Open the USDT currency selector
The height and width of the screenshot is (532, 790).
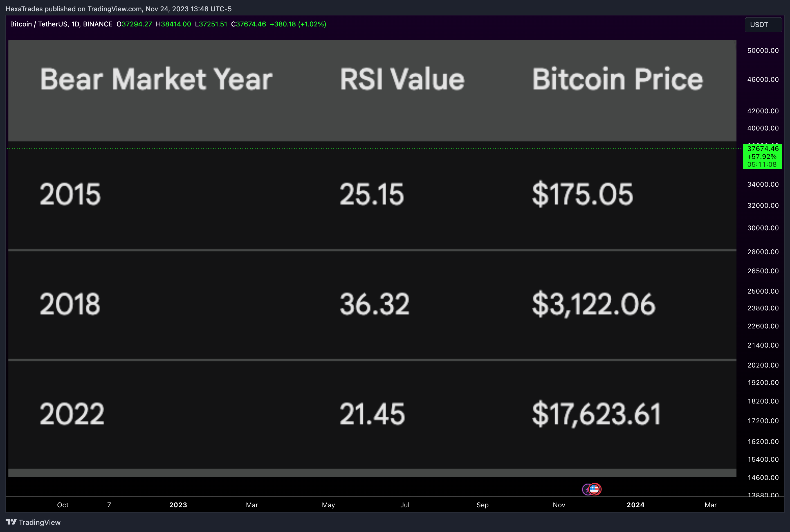pyautogui.click(x=763, y=25)
